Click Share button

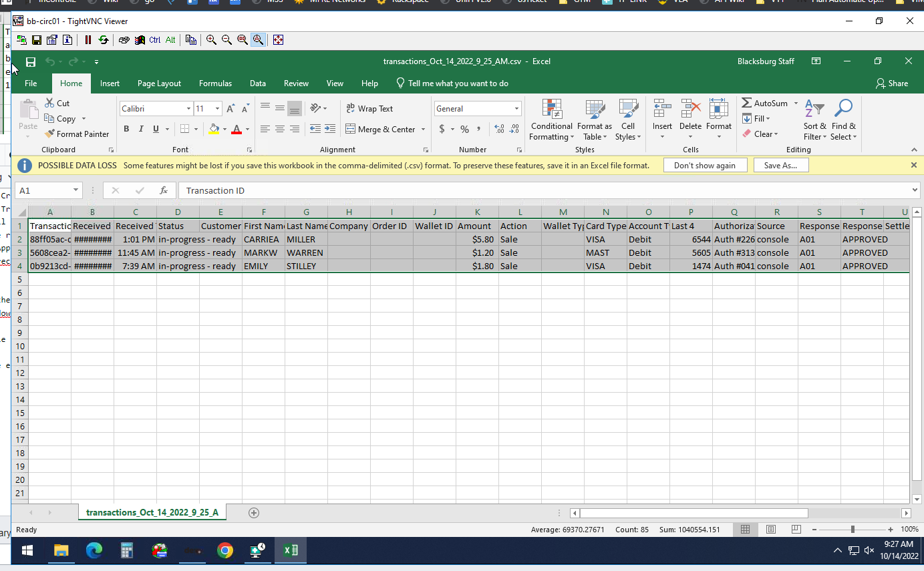click(892, 83)
